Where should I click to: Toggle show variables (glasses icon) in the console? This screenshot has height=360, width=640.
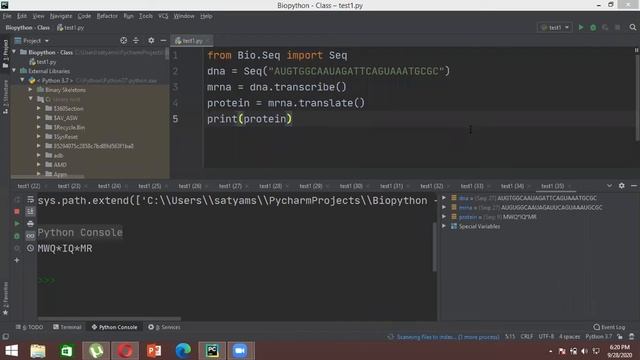pyautogui.click(x=30, y=236)
